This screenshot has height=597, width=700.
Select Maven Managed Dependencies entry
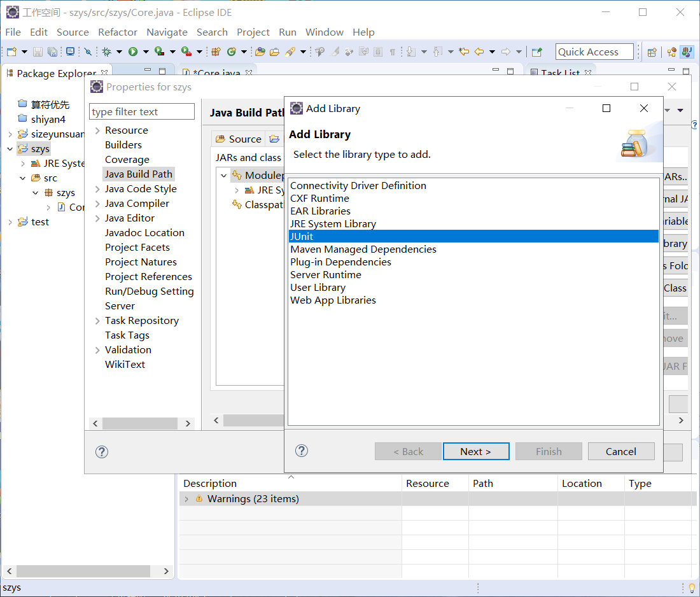(473, 249)
